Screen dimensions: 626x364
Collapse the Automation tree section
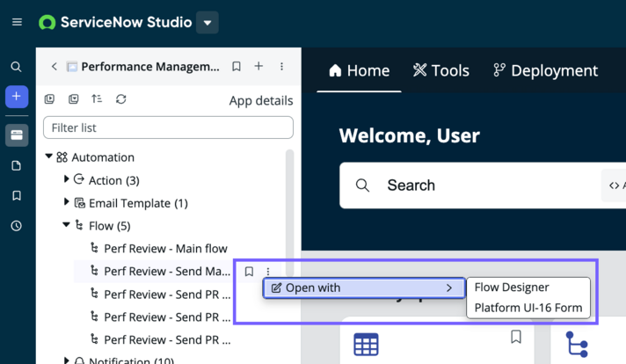pos(48,157)
